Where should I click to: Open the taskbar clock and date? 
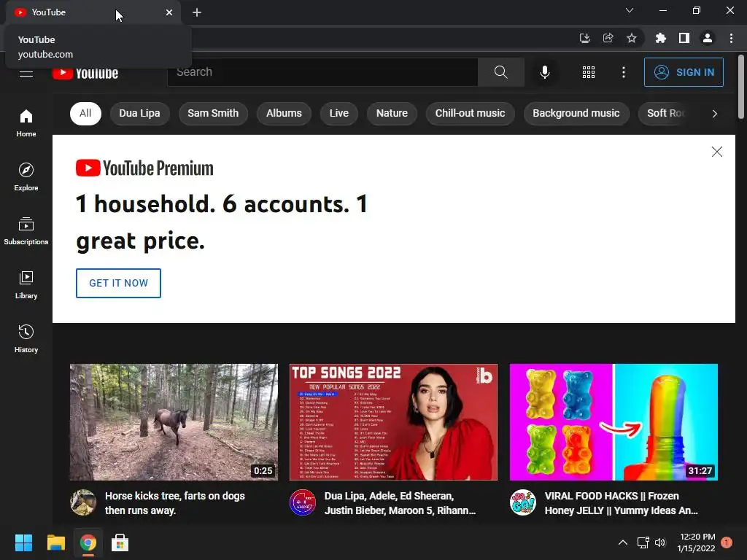(x=697, y=542)
